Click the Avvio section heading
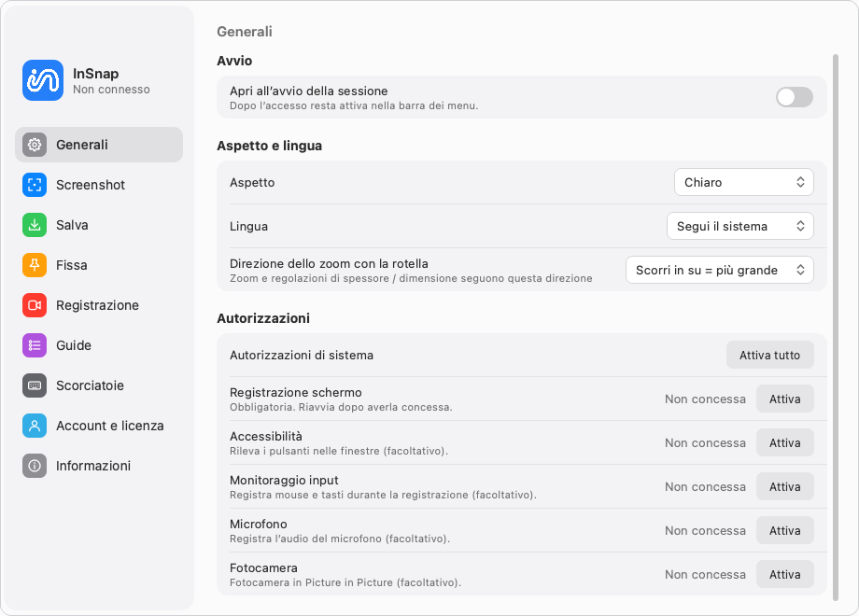The height and width of the screenshot is (616, 859). click(234, 61)
